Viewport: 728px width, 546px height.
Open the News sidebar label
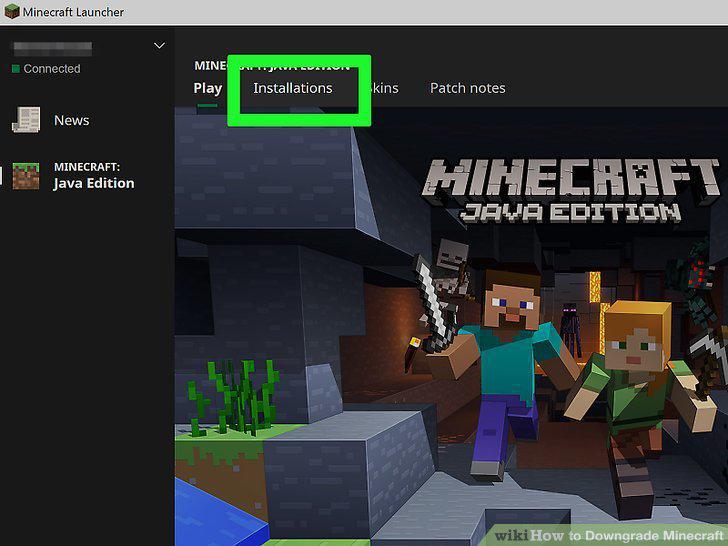(x=72, y=120)
